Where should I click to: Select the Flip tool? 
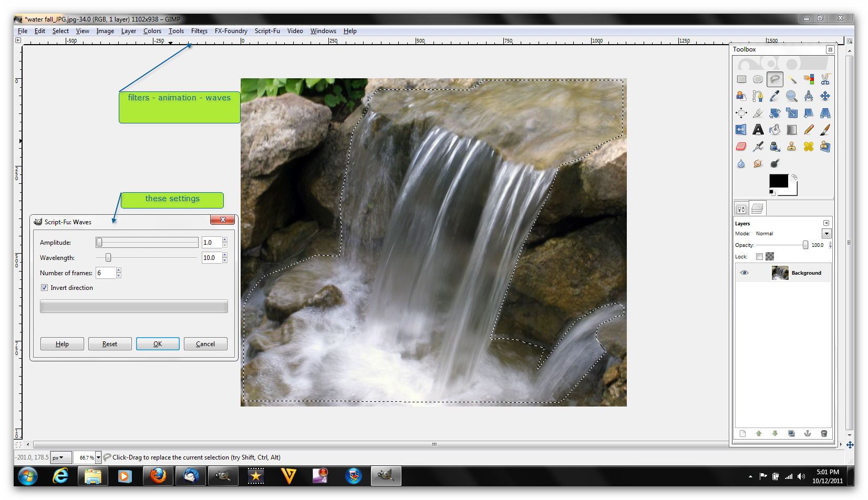click(741, 130)
